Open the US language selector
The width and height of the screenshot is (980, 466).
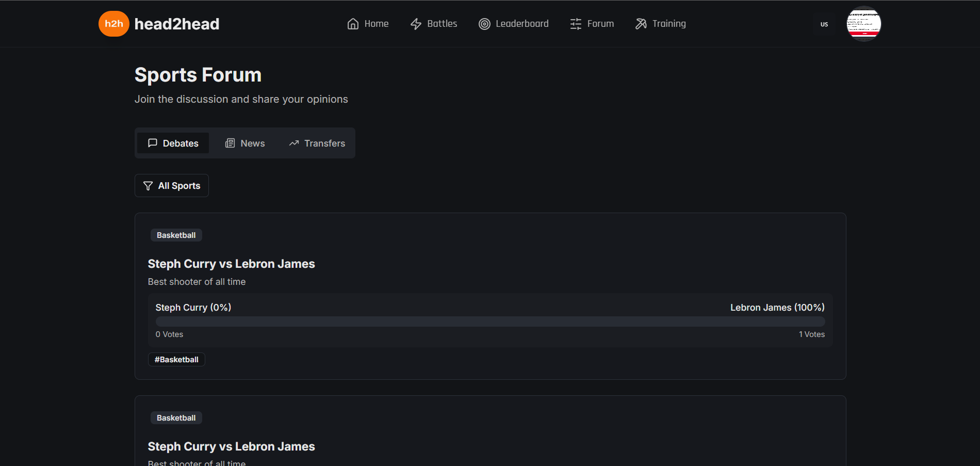click(x=824, y=24)
